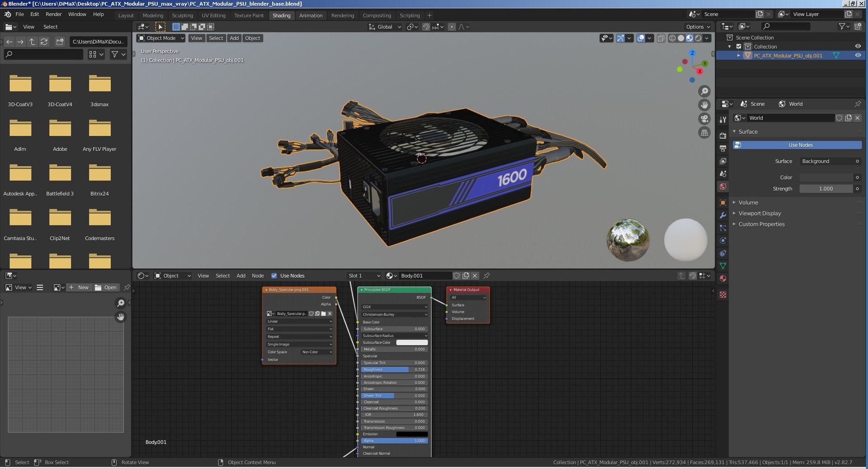
Task: Pin the node editor material
Action: 487,276
